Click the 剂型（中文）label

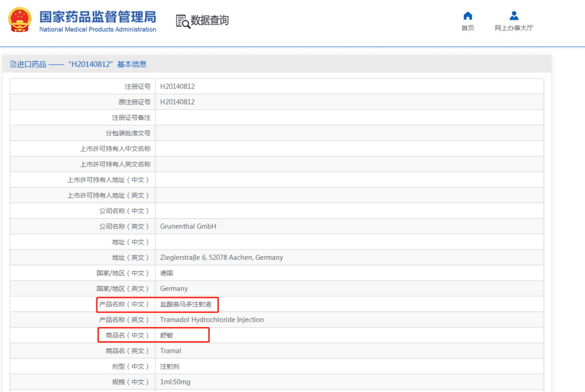(131, 367)
